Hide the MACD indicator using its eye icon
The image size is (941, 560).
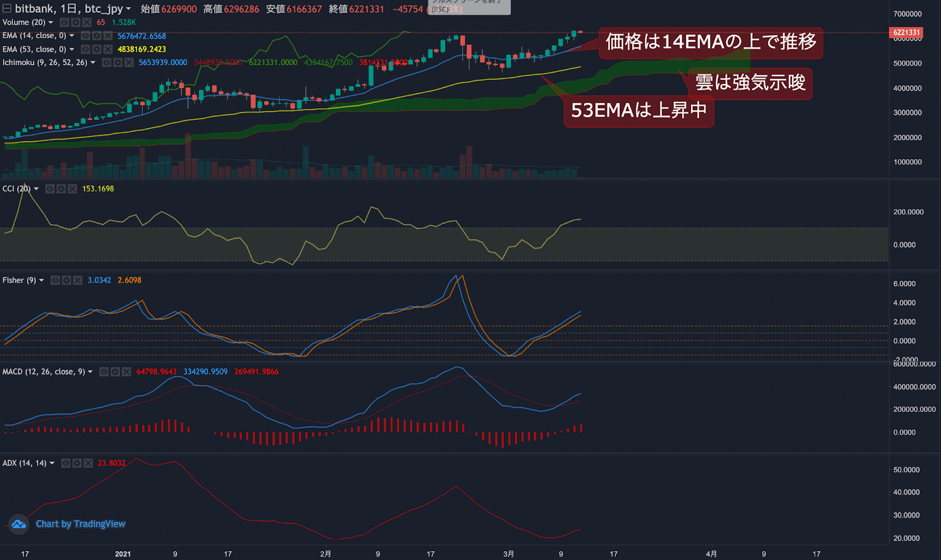click(104, 371)
